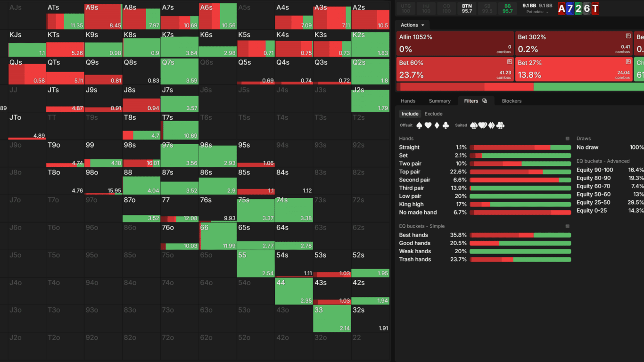Viewport: 644px width, 362px height.
Task: Filter by suited spades icon
Action: coord(474,125)
